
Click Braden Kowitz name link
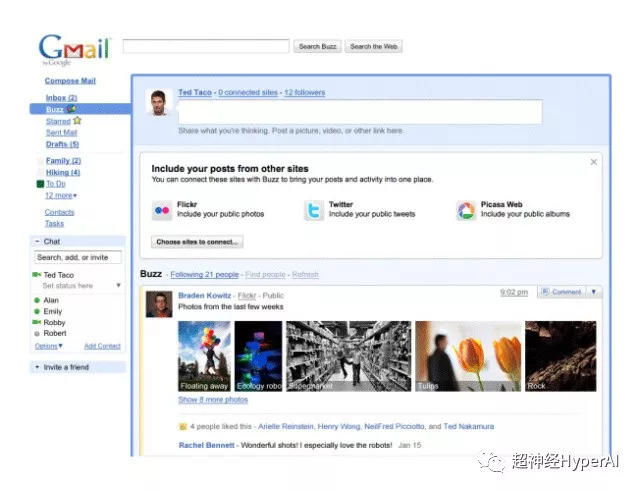click(x=204, y=295)
